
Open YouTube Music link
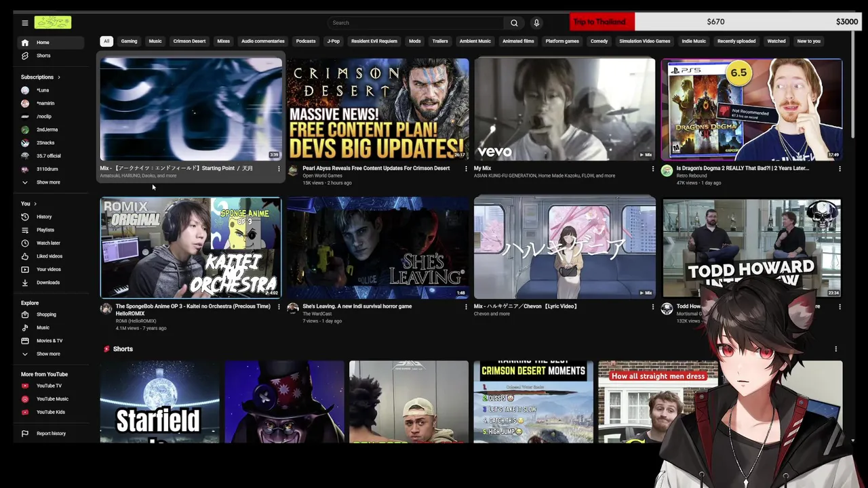pyautogui.click(x=51, y=399)
